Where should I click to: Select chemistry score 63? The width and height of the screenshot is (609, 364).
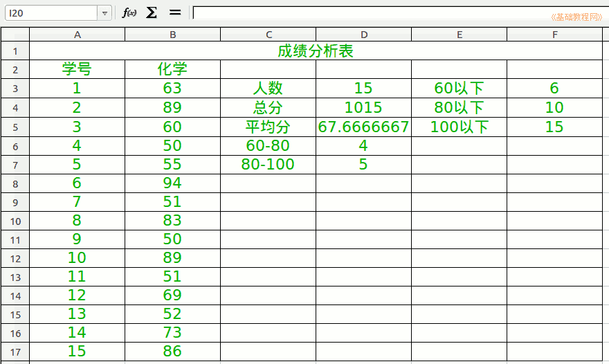173,89
